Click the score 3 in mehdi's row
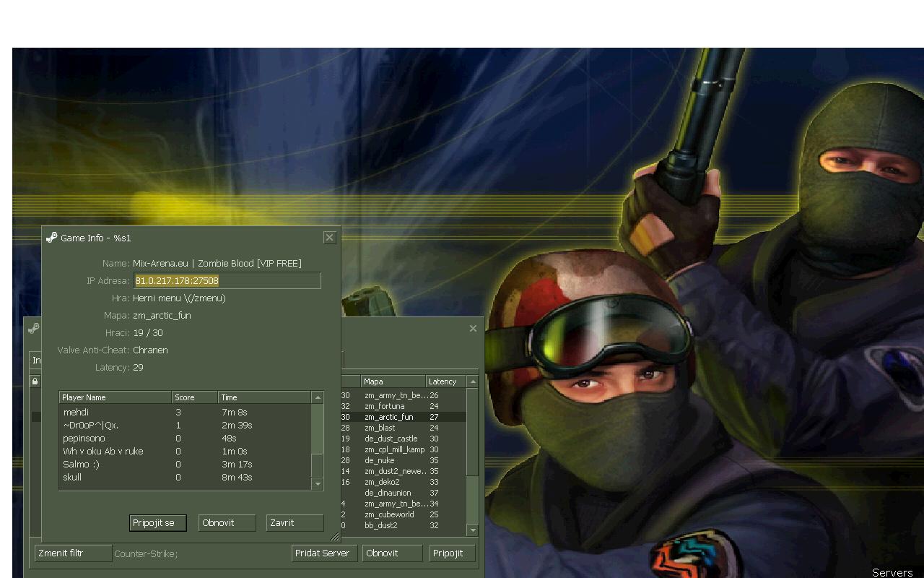Image resolution: width=924 pixels, height=578 pixels. coord(178,413)
